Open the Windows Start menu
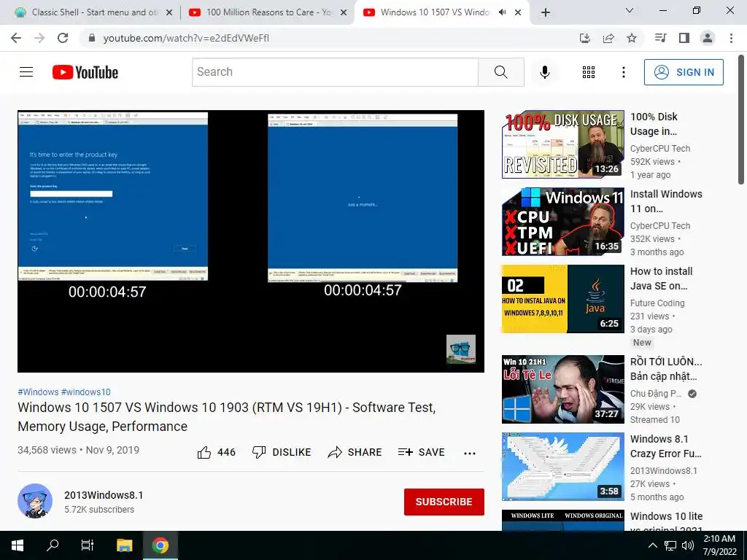Screen dimensions: 747x560 [x=18, y=545]
